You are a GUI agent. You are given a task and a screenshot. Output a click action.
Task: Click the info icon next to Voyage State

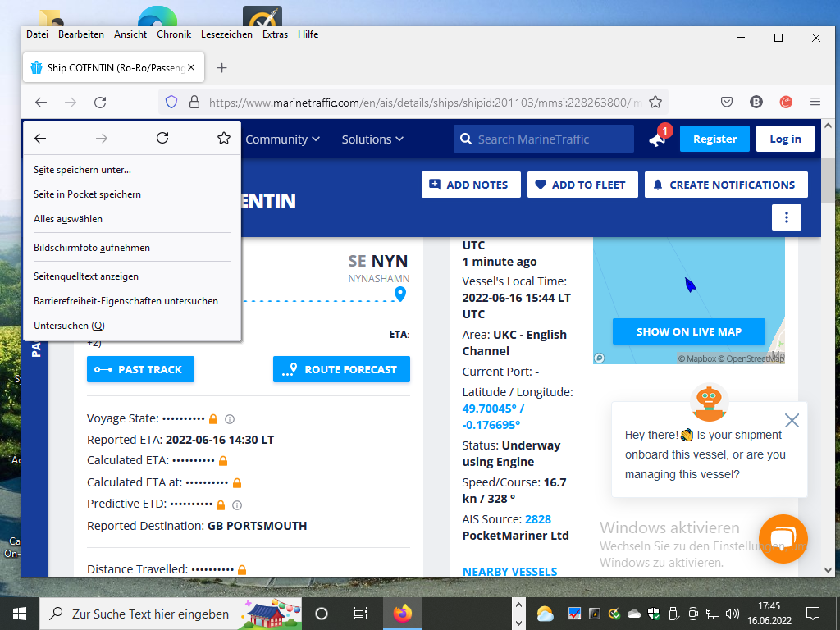(x=230, y=419)
